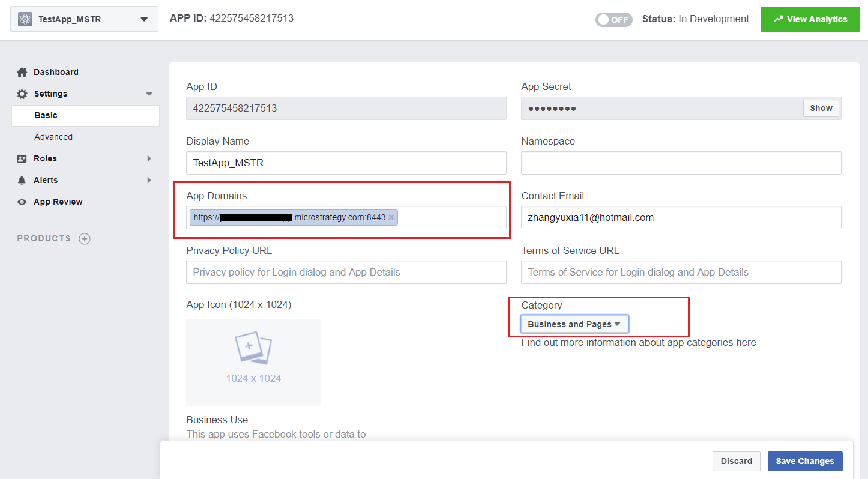Open the TestApp_MSTR app selector dropdown

click(x=85, y=19)
